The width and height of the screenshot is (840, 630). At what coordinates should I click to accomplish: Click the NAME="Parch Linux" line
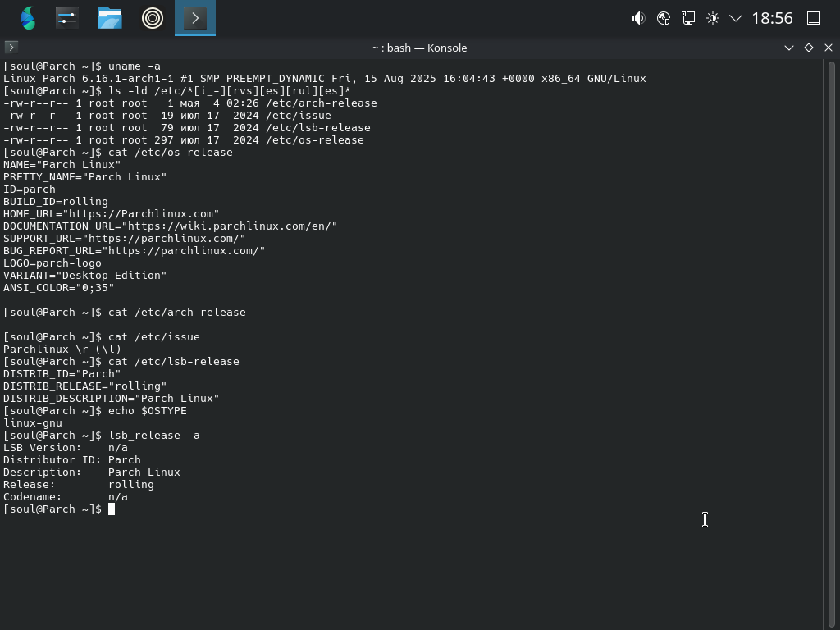[62, 165]
